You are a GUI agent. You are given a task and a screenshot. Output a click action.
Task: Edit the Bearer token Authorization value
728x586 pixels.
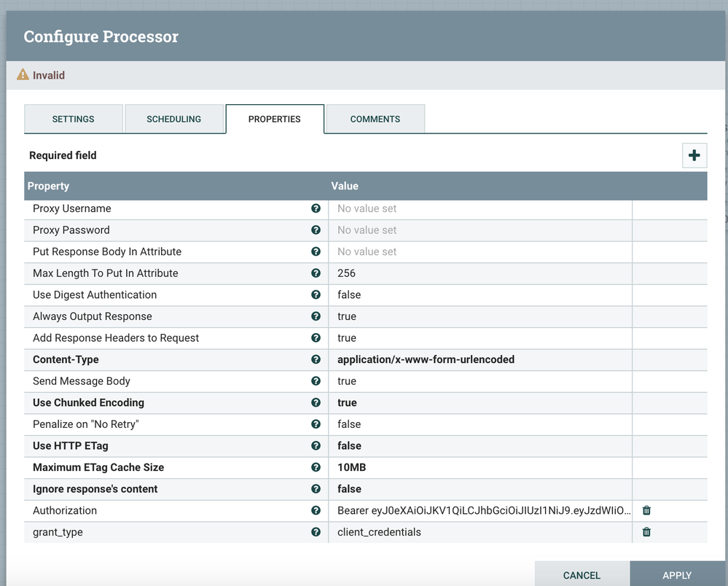(480, 511)
